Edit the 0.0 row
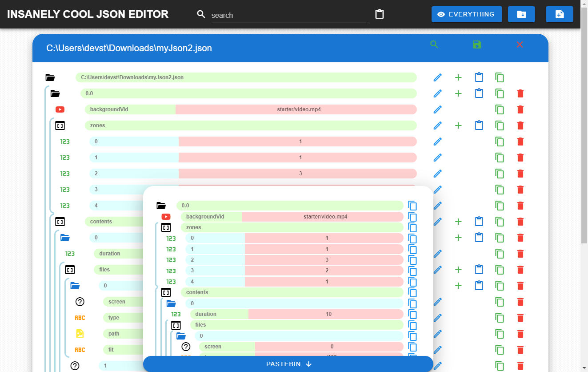The image size is (588, 372). 438,93
